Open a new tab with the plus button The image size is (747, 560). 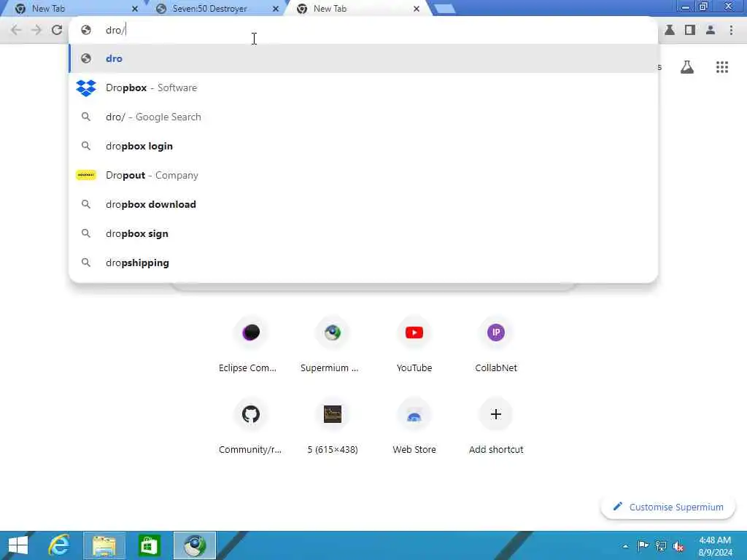[445, 9]
